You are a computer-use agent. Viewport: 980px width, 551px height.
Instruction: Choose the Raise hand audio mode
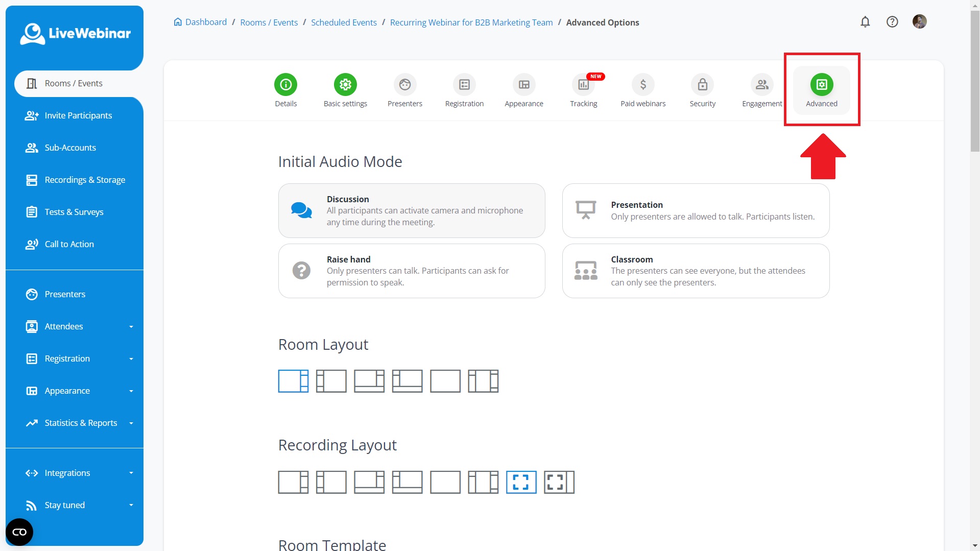[x=412, y=271]
